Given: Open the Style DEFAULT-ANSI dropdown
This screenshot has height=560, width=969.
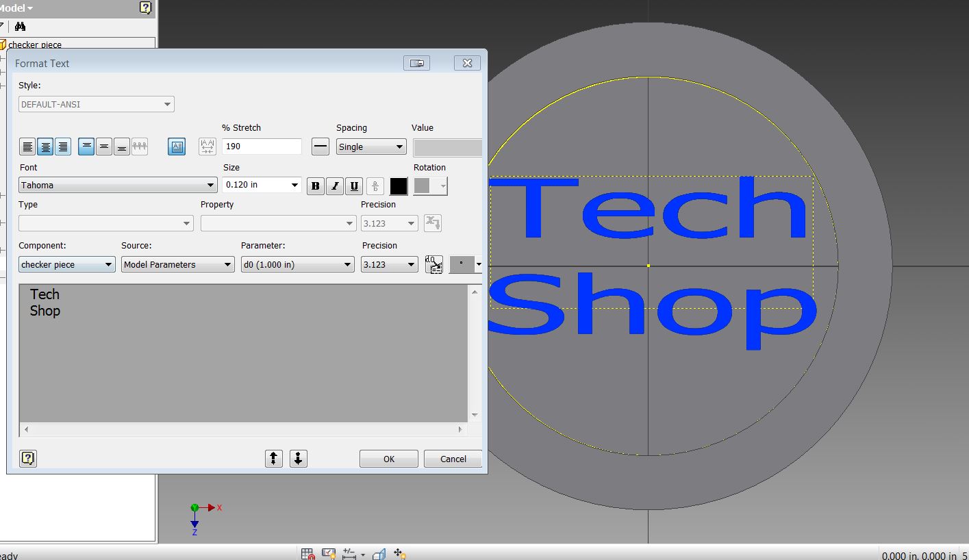Looking at the screenshot, I should 97,104.
